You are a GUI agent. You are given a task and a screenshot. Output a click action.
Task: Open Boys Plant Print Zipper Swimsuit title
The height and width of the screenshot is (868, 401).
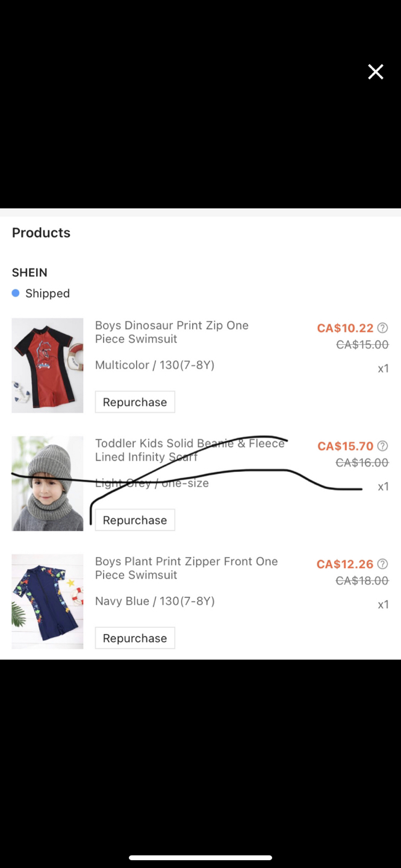pos(186,568)
